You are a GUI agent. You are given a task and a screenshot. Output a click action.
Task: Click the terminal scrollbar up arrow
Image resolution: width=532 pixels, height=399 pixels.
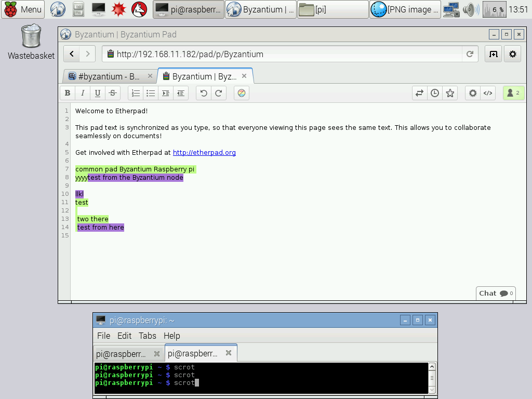(432, 366)
